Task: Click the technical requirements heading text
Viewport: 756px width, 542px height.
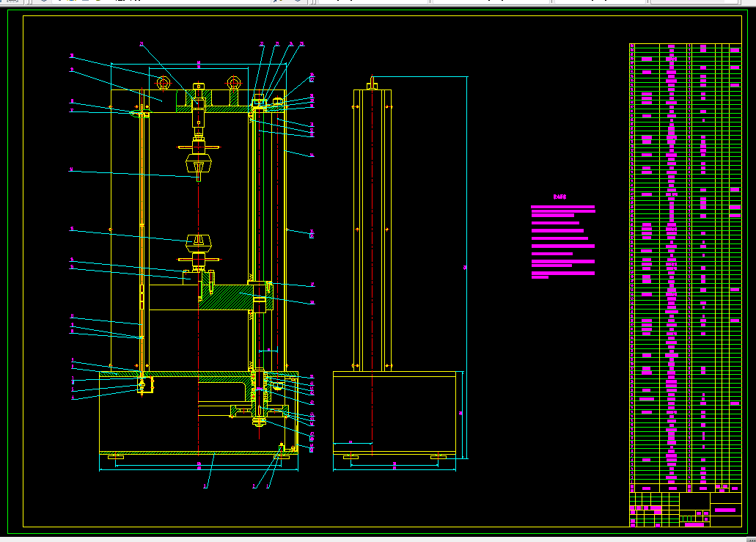Action: (x=559, y=197)
